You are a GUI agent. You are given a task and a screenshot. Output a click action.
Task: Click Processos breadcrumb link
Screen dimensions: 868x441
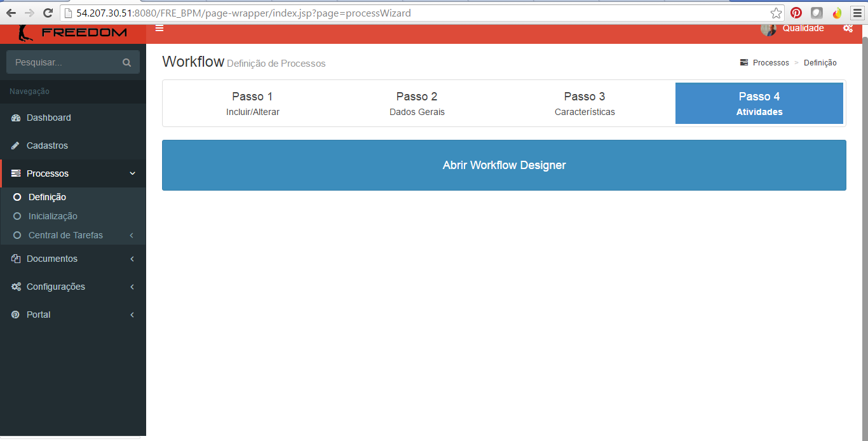coord(771,63)
